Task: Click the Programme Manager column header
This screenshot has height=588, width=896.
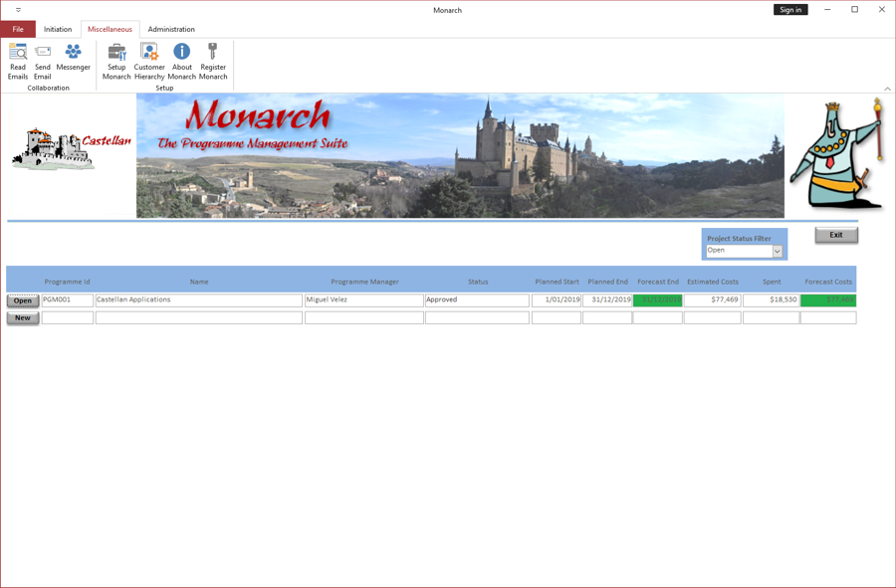Action: [x=364, y=282]
